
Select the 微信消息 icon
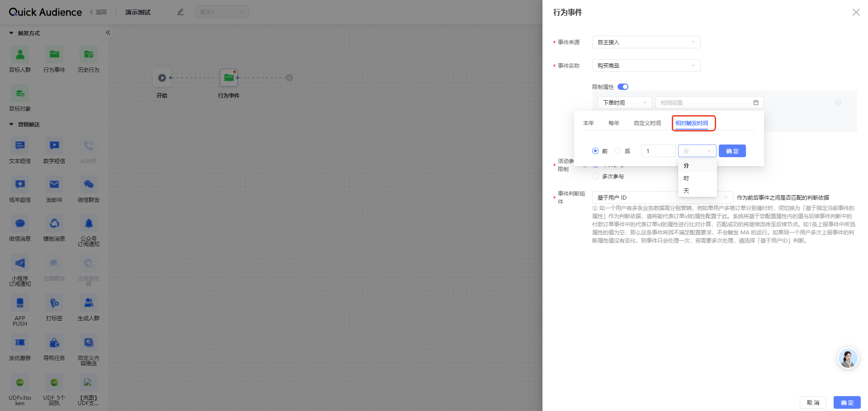pyautogui.click(x=20, y=223)
